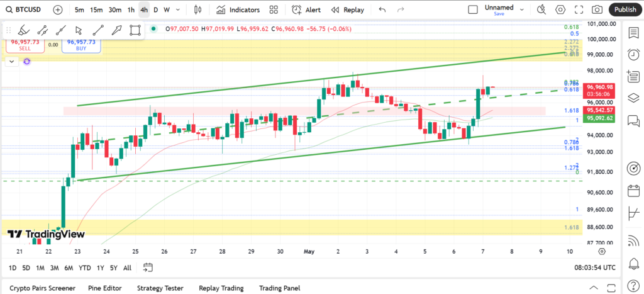Screen dimensions: 644x294
Task: Open the economic calendar icon
Action: tap(634, 191)
